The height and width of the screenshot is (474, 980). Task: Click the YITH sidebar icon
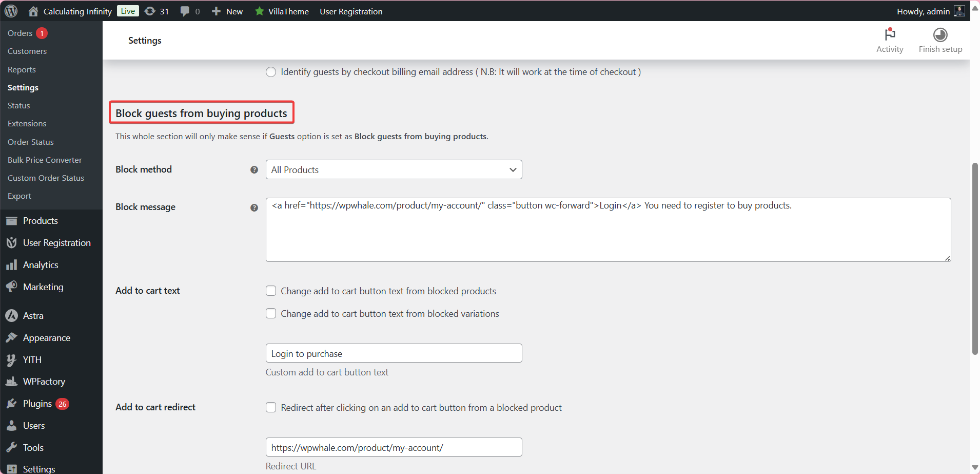11,359
